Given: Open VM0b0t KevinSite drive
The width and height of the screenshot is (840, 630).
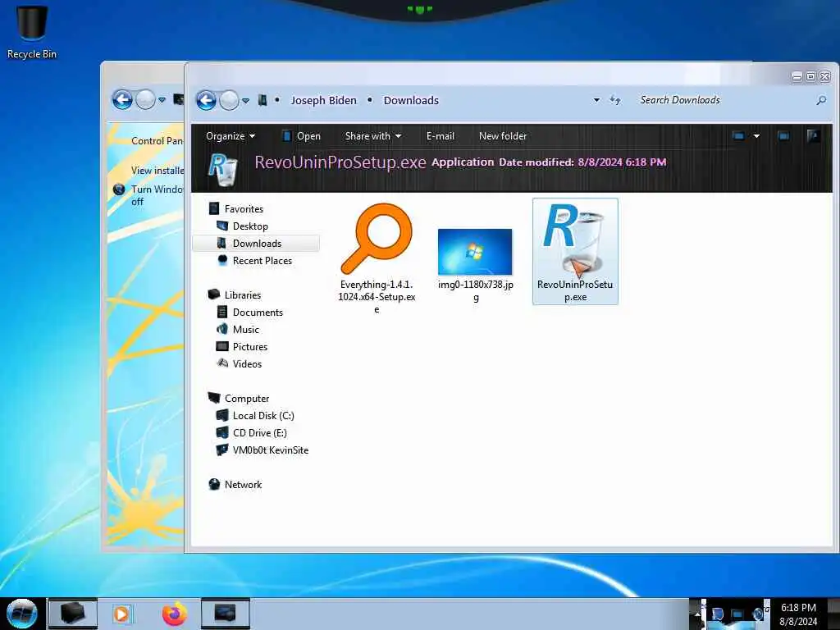Looking at the screenshot, I should [271, 450].
